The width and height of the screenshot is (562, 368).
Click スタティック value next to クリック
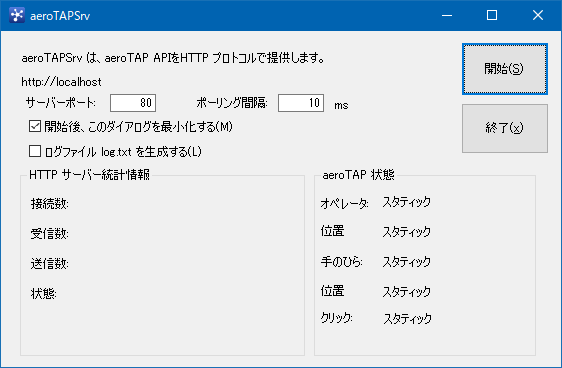[x=408, y=319]
